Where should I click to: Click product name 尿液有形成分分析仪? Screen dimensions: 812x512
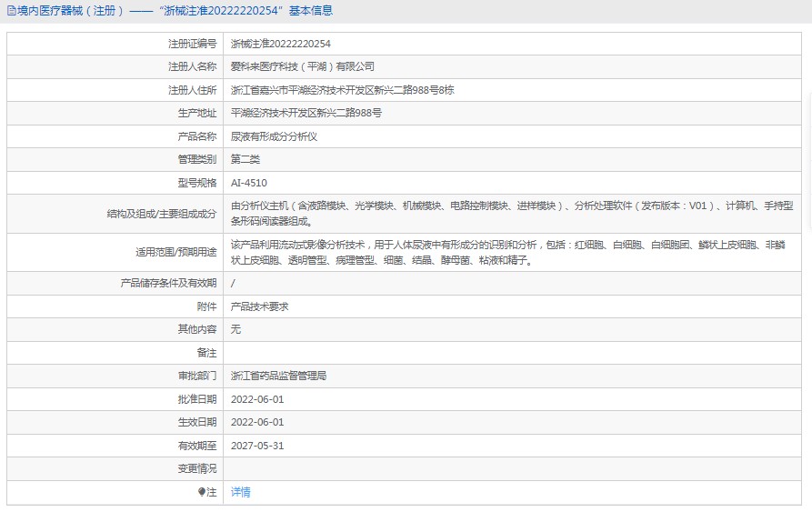coord(274,136)
